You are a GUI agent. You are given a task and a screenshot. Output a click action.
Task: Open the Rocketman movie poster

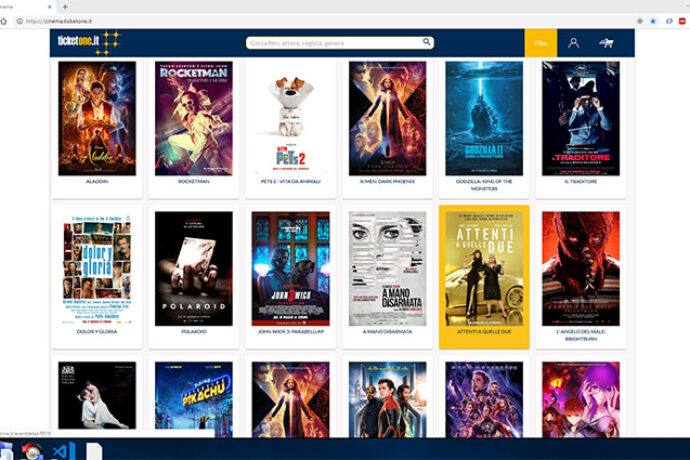coord(194,118)
